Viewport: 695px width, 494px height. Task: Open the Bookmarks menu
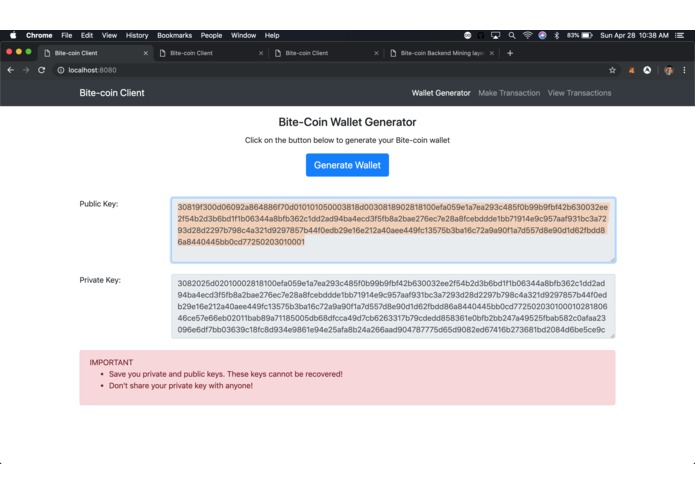point(174,35)
